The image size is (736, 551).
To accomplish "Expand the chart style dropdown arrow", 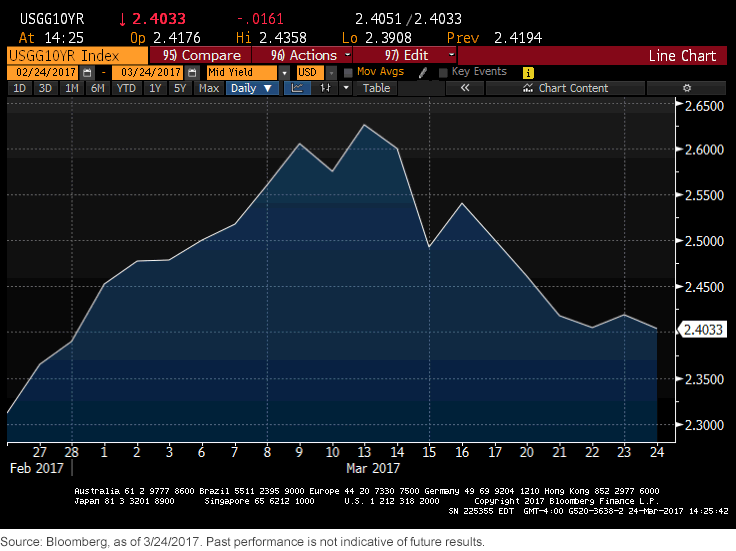I will point(346,88).
